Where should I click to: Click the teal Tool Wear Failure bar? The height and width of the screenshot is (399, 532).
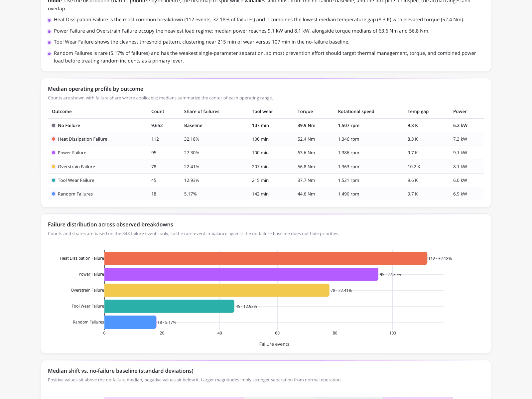point(169,306)
